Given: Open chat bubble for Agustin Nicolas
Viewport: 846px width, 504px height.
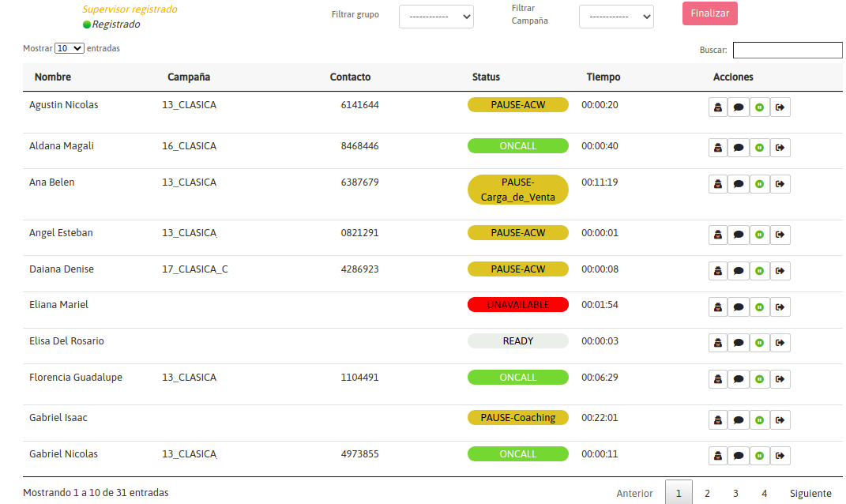Looking at the screenshot, I should [739, 107].
